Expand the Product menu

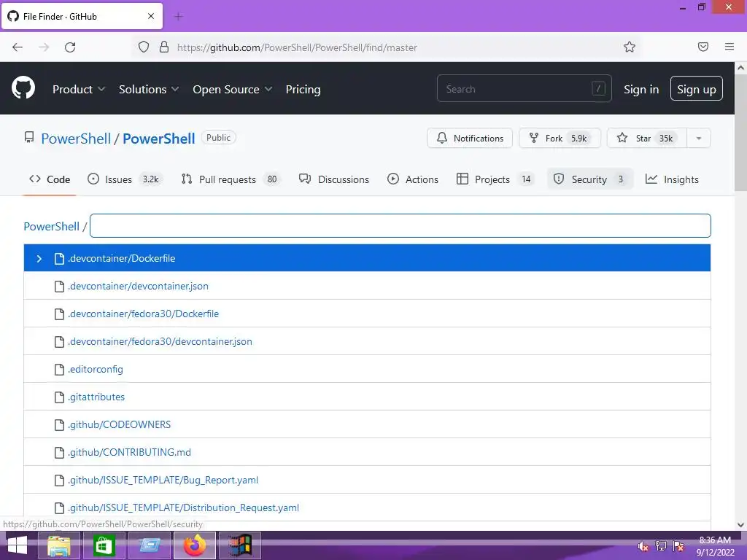[79, 90]
